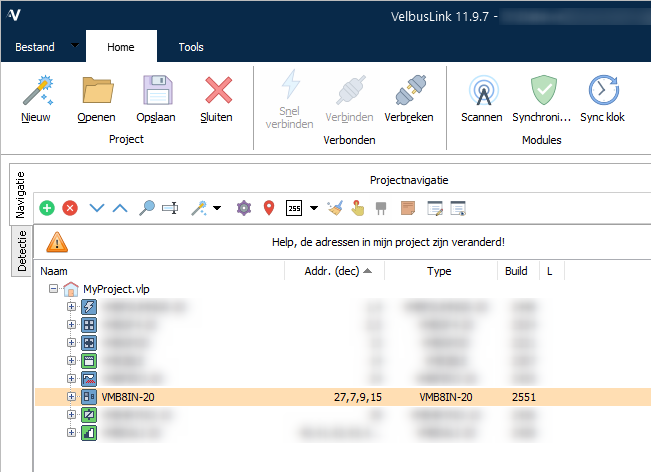This screenshot has width=651, height=472.
Task: Click the blue move up chevron
Action: (x=120, y=208)
